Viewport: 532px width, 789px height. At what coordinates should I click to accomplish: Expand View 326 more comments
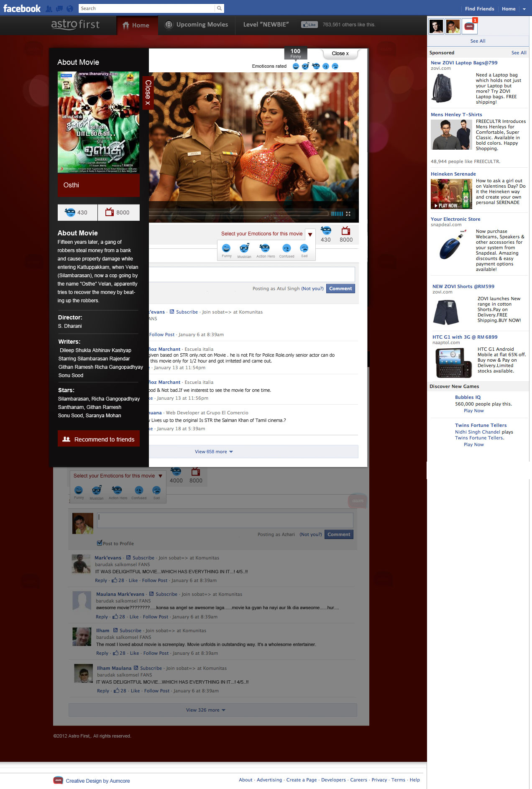213,710
